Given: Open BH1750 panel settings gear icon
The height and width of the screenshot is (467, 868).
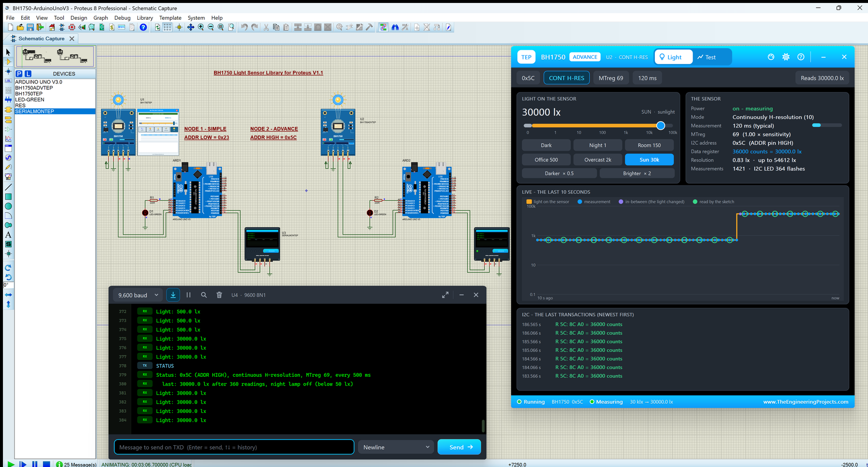Looking at the screenshot, I should [x=786, y=57].
